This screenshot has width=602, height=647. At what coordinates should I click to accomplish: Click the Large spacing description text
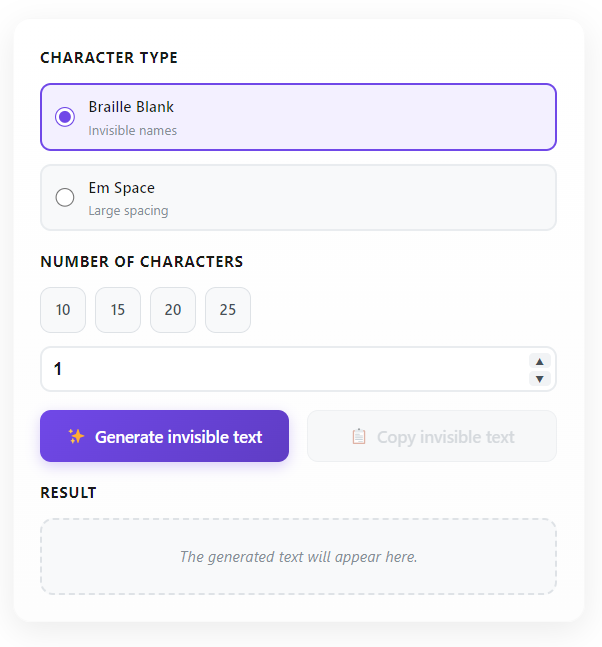click(128, 211)
